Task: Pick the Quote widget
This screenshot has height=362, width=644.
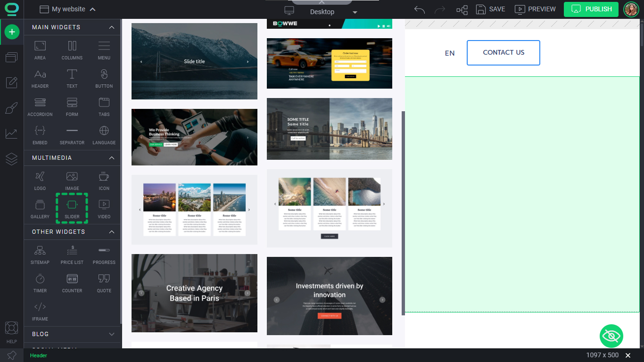Action: pyautogui.click(x=104, y=283)
